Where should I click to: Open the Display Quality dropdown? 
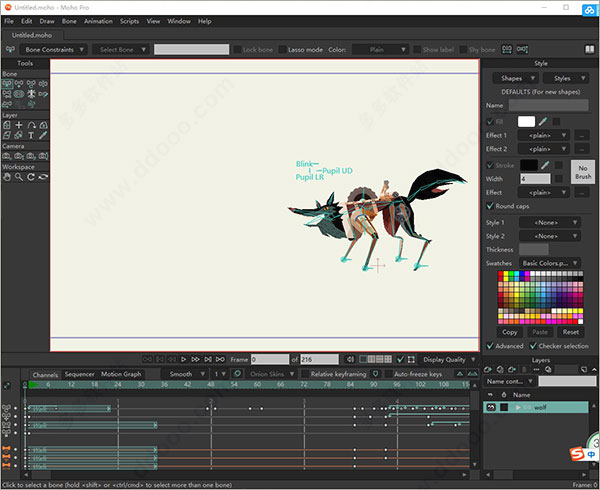tap(449, 359)
